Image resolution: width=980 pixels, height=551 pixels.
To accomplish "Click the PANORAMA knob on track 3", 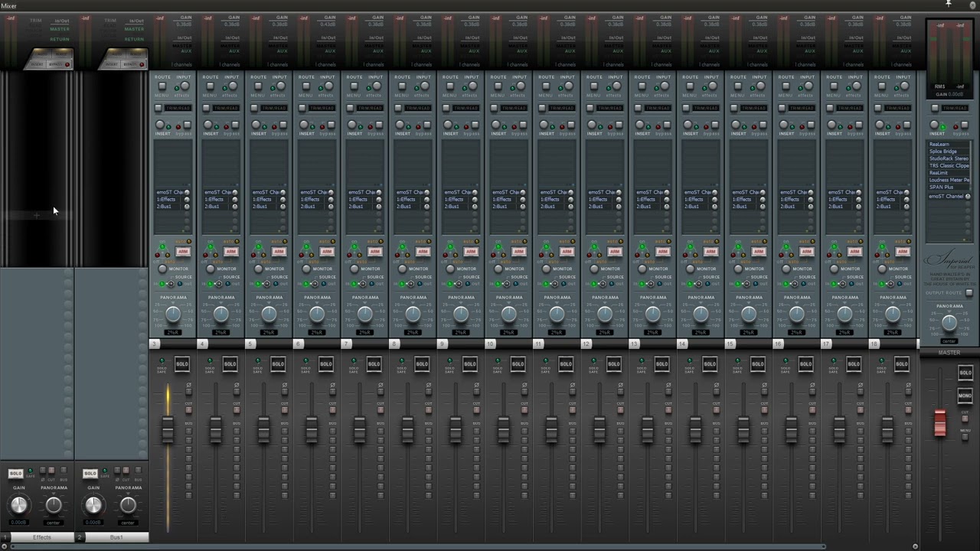I will click(173, 315).
